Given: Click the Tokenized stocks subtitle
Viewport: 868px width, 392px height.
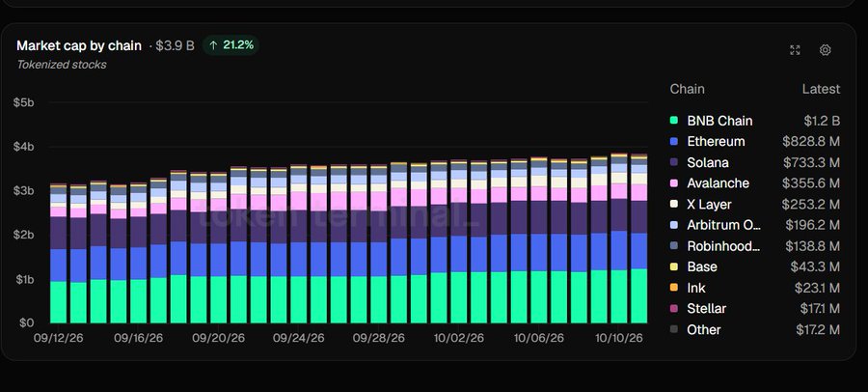Looking at the screenshot, I should coord(62,65).
